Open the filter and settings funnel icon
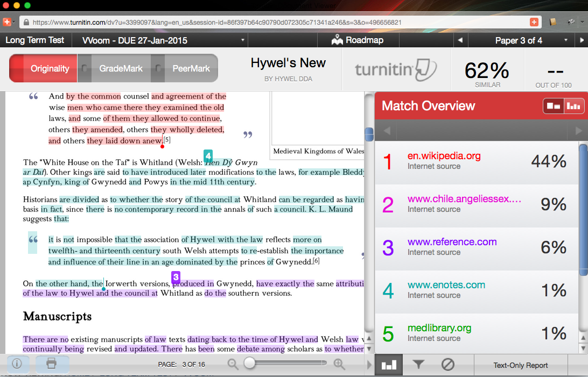The height and width of the screenshot is (377, 588). [418, 365]
